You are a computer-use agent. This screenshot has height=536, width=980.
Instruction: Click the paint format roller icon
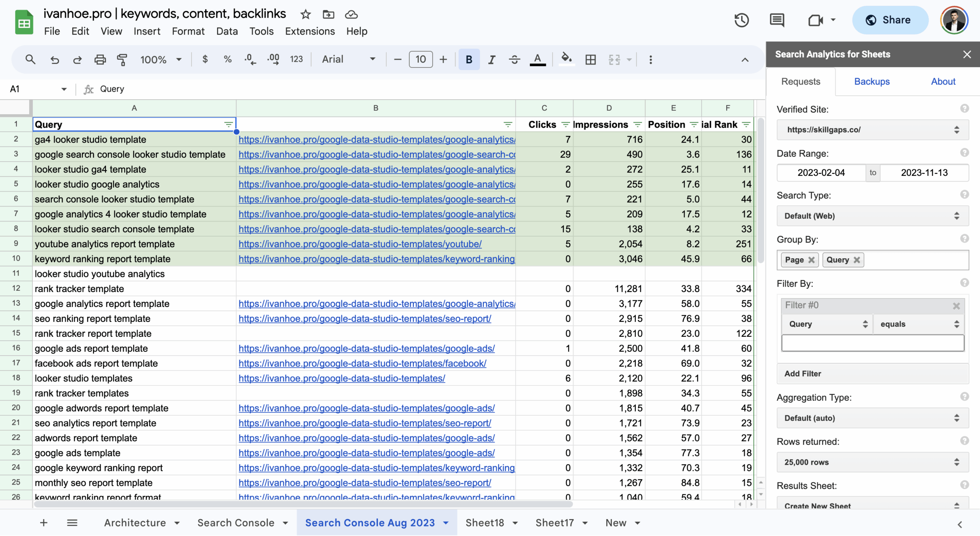coord(122,59)
